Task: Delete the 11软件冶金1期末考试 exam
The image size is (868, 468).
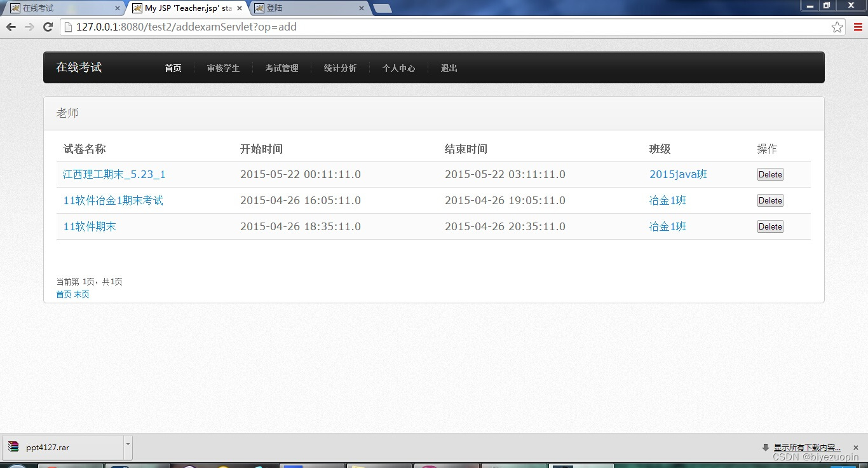Action: [770, 200]
